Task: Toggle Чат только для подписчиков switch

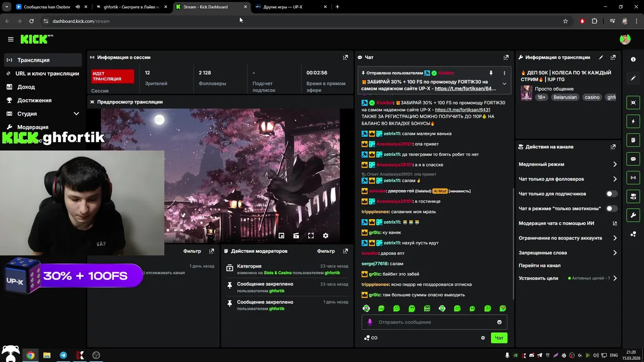Action: coord(612,194)
